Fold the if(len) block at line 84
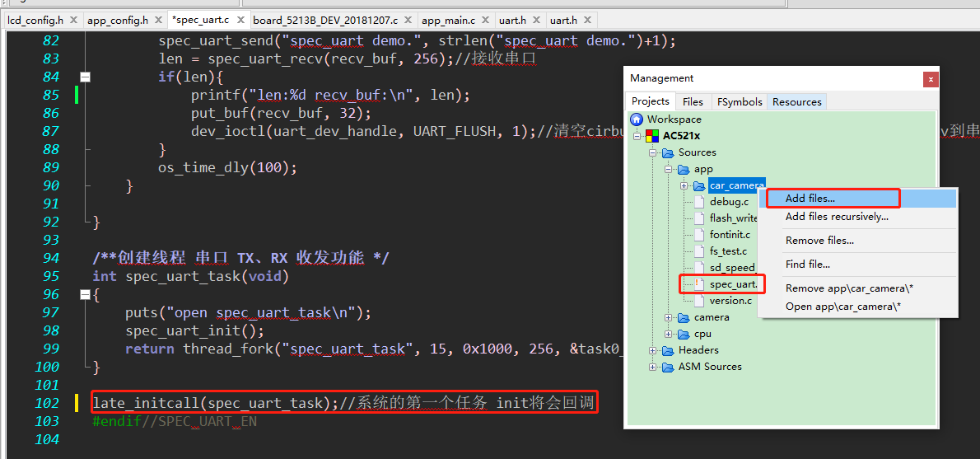 click(x=85, y=77)
